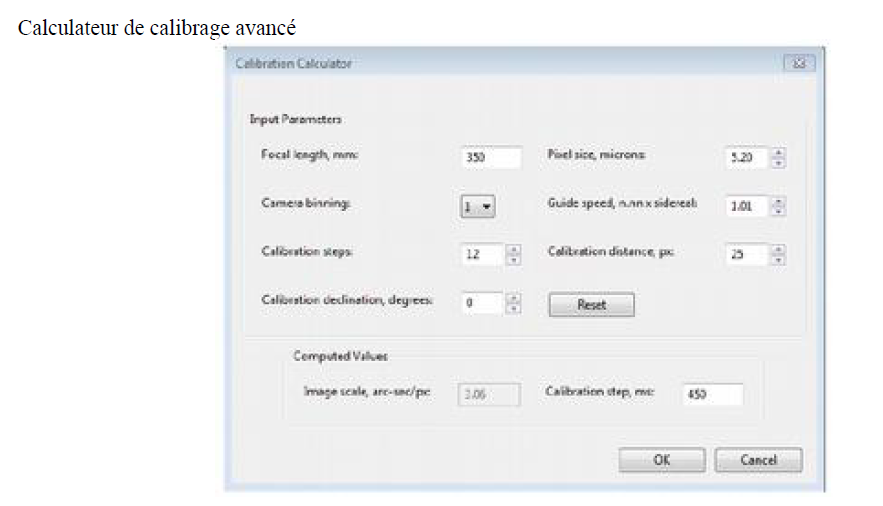Decrease Guide speed with down arrow

(779, 212)
